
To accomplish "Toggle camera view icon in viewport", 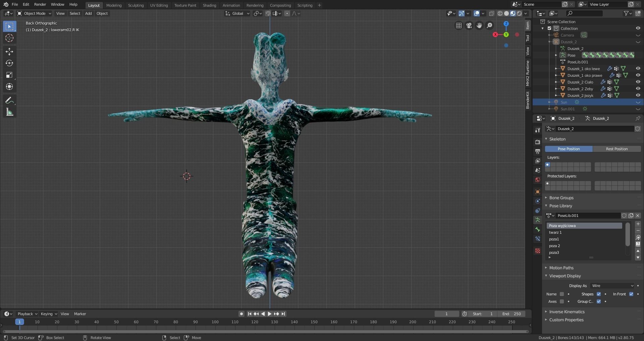I will click(469, 25).
